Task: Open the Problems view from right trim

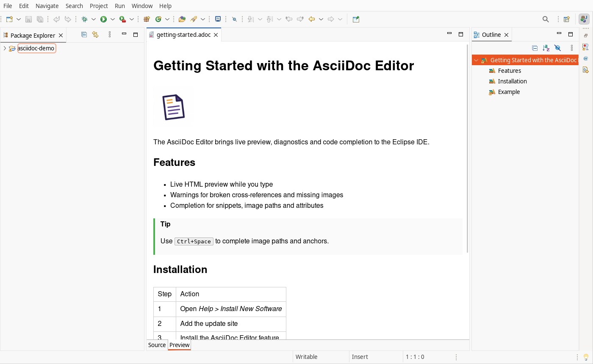Action: (x=586, y=47)
